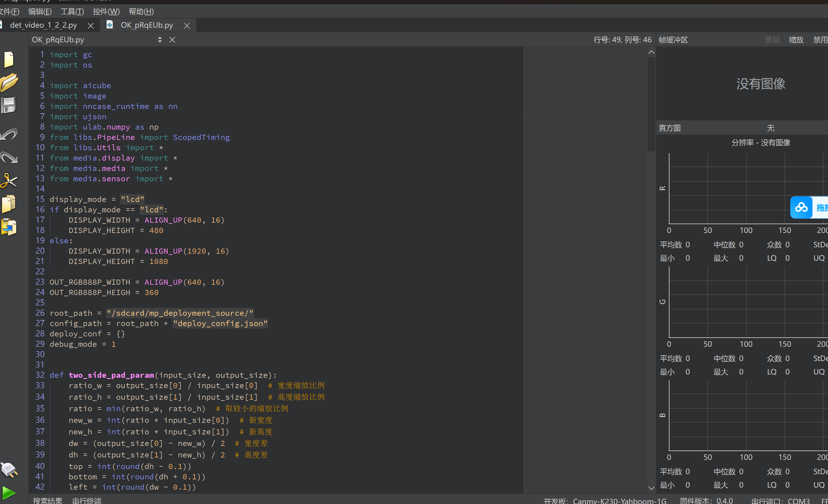This screenshot has height=504, width=828.
Task: Click the Connect device plug icon
Action: [x=9, y=469]
